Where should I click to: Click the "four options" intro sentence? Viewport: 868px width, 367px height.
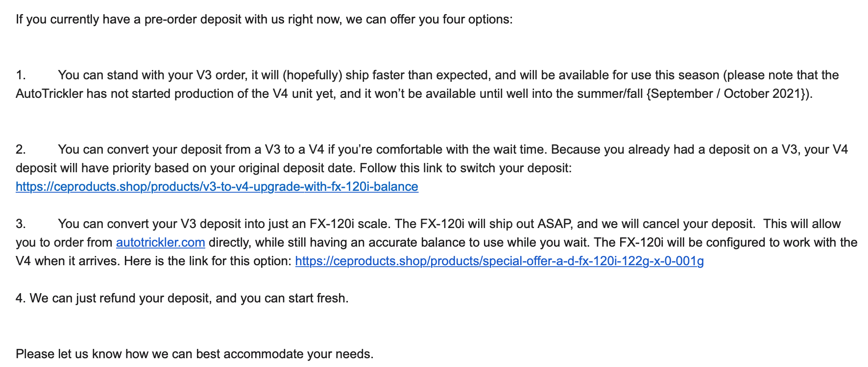click(x=264, y=20)
